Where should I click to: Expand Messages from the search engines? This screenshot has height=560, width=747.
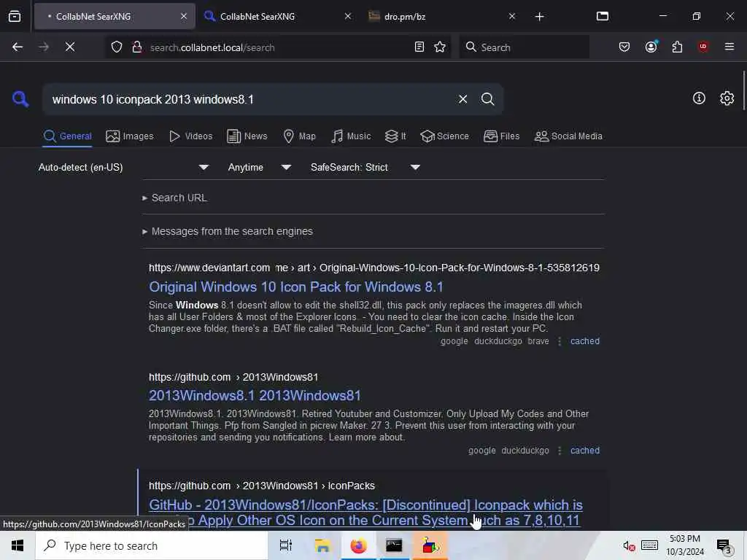pos(228,231)
